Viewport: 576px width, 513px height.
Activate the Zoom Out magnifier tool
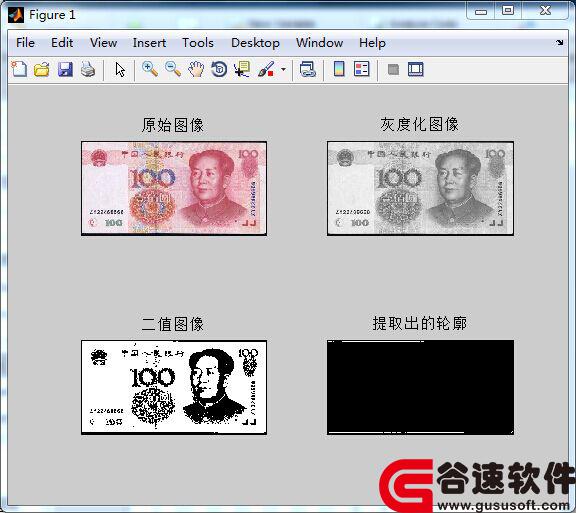pyautogui.click(x=172, y=69)
